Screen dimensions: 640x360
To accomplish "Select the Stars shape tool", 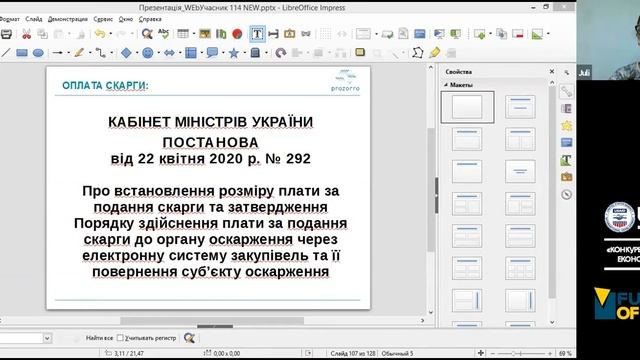I will 234,53.
